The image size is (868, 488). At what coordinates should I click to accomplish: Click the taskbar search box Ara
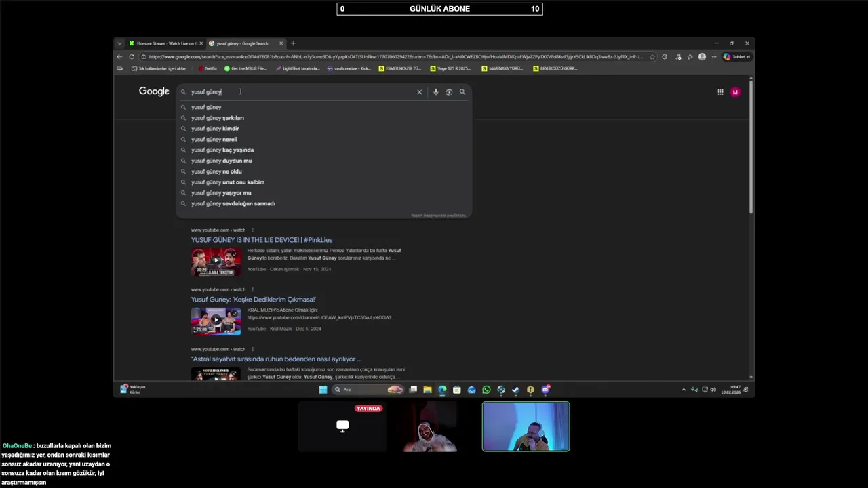tap(368, 390)
